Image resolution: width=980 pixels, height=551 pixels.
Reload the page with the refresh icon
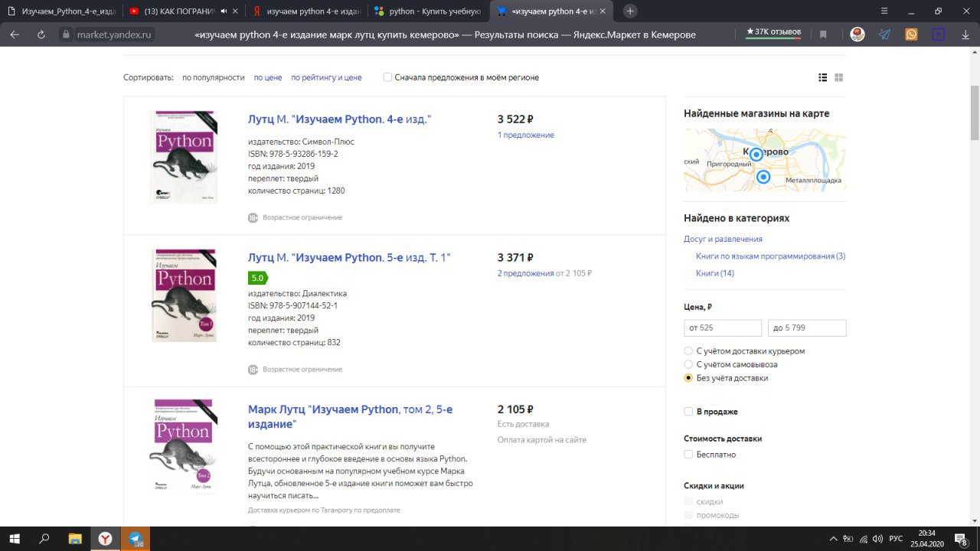click(x=41, y=34)
